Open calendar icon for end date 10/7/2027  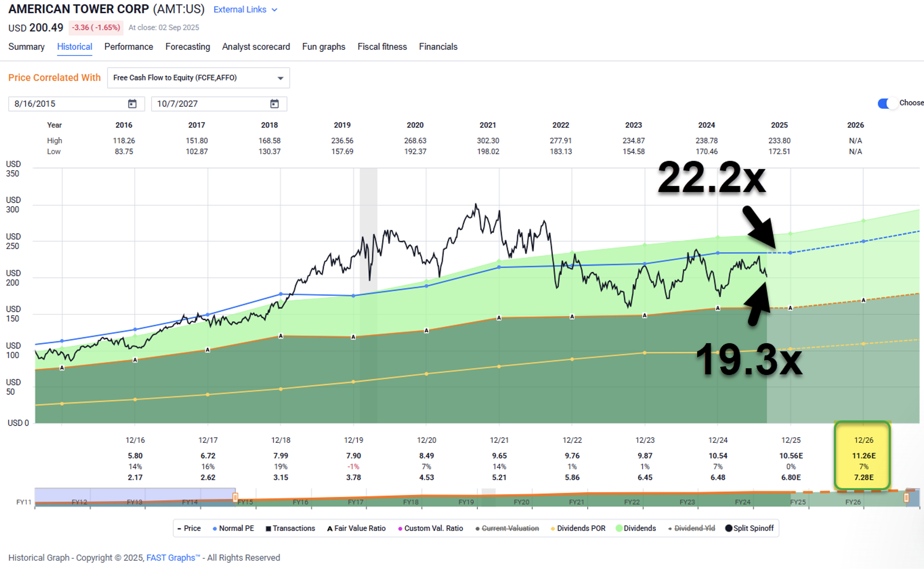(274, 103)
